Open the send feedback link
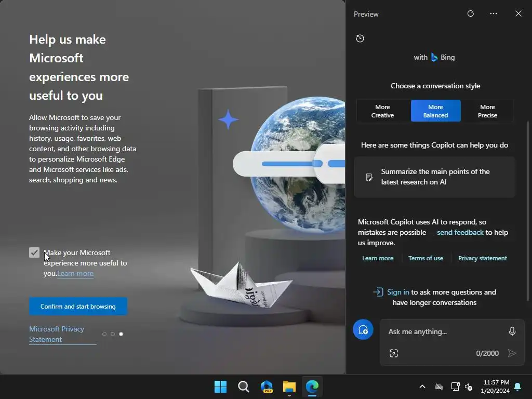The width and height of the screenshot is (532, 399). (x=460, y=232)
